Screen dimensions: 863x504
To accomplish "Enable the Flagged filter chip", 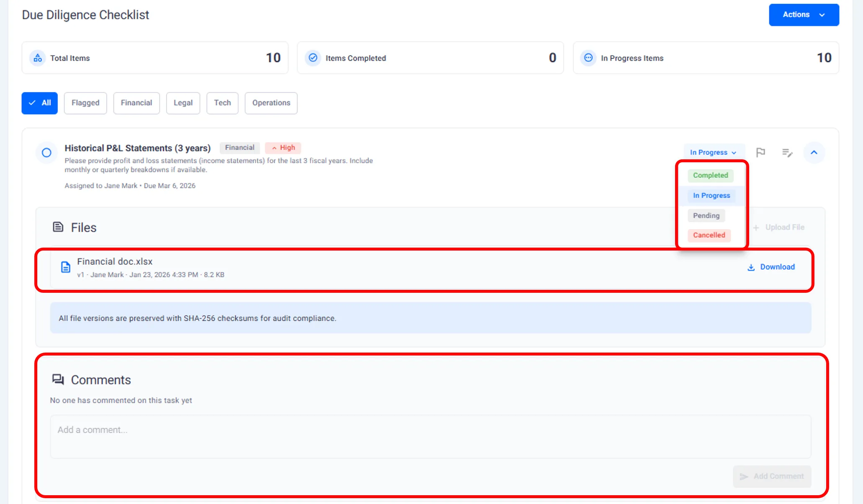I will tap(85, 103).
